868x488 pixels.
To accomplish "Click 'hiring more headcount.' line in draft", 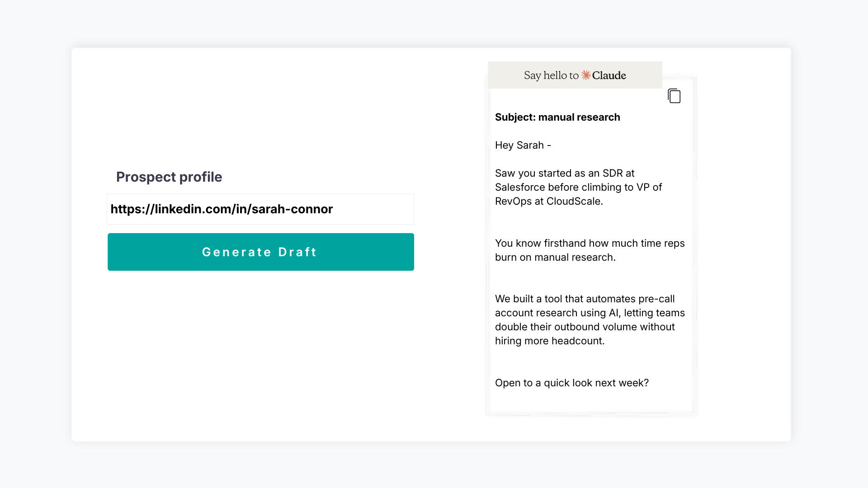I will click(549, 341).
